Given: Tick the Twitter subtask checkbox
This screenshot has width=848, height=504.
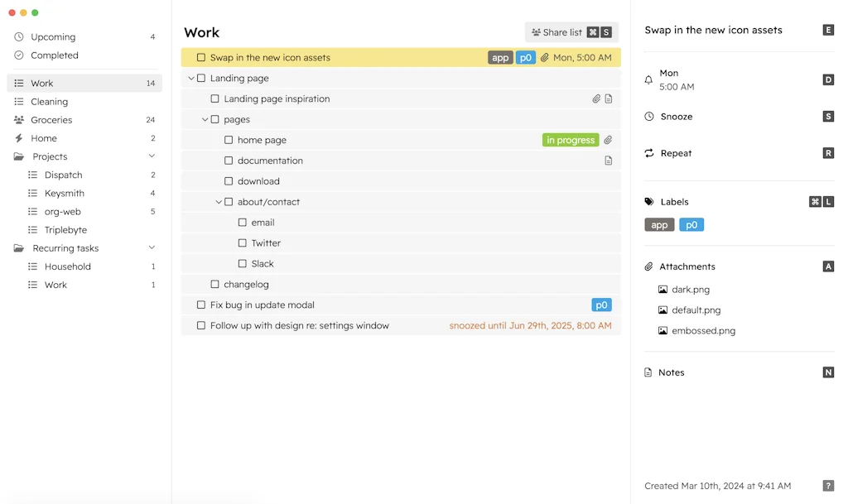Looking at the screenshot, I should pos(243,243).
